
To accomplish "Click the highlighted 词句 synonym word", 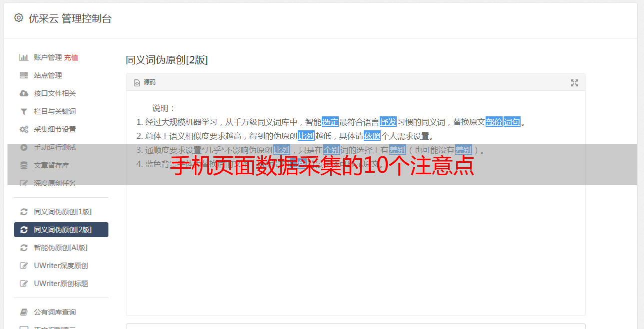I will point(512,122).
